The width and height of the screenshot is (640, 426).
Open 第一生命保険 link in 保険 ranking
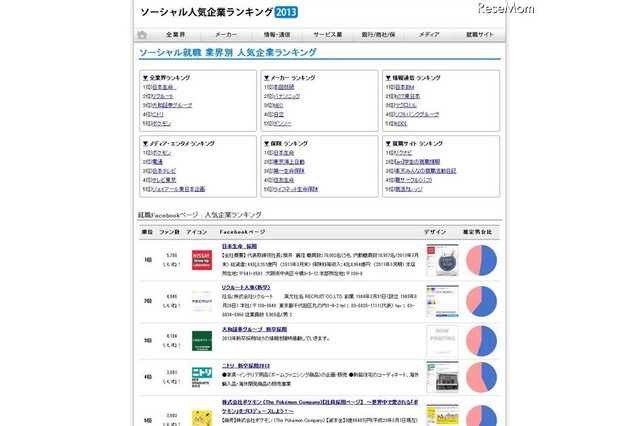tap(289, 171)
